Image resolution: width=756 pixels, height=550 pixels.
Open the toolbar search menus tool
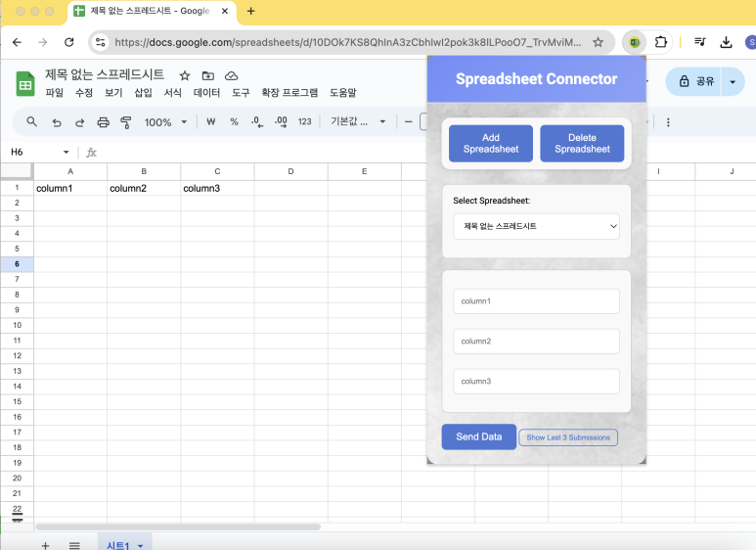pos(32,122)
